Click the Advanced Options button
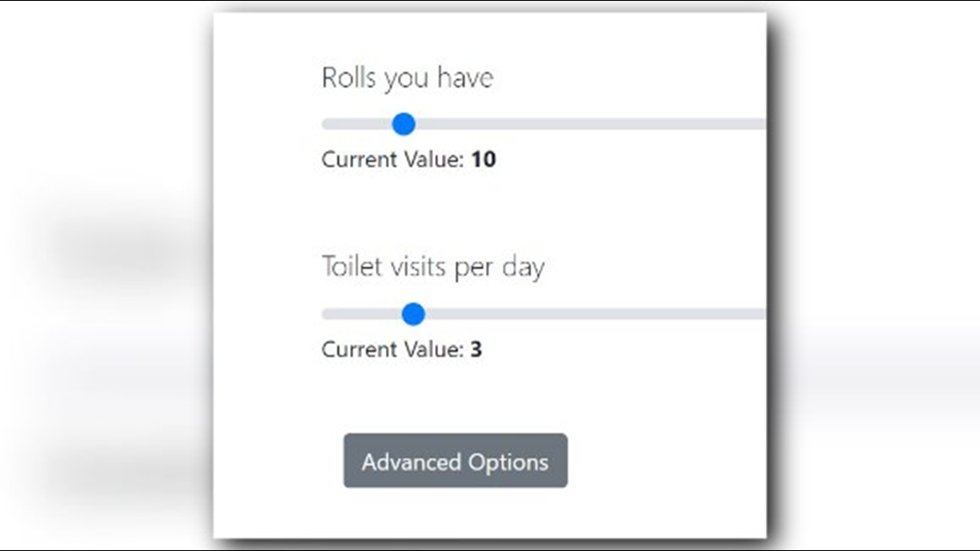The width and height of the screenshot is (980, 551). coord(455,461)
